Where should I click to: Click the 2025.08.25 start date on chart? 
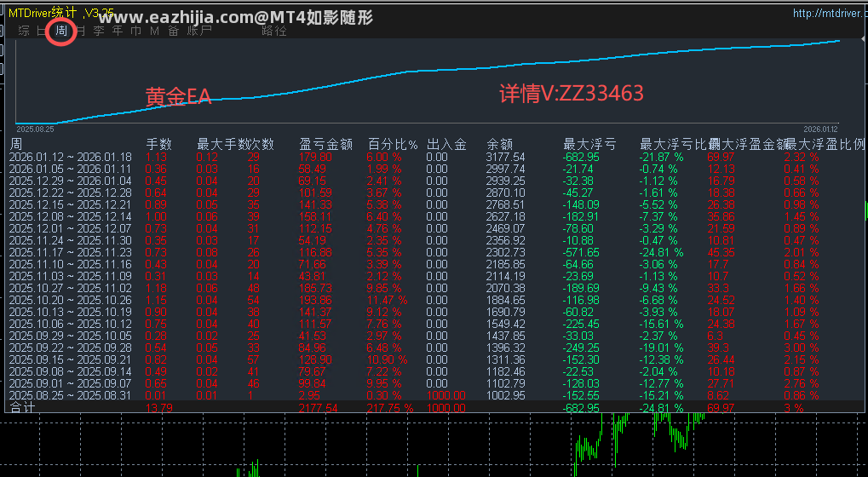(35, 129)
